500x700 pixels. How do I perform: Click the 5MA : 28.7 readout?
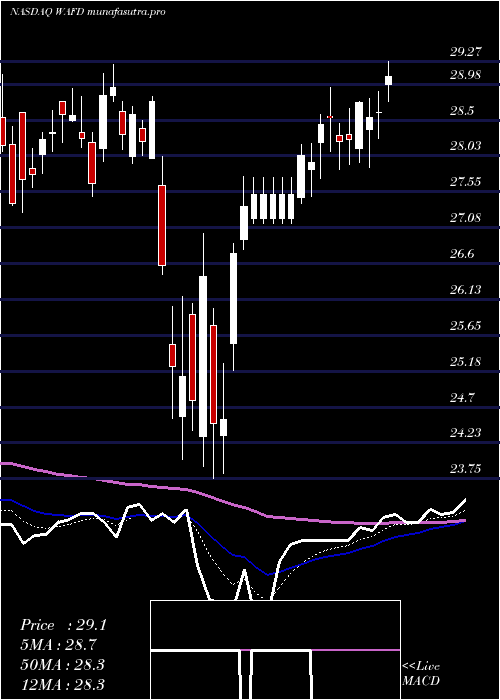[x=59, y=645]
